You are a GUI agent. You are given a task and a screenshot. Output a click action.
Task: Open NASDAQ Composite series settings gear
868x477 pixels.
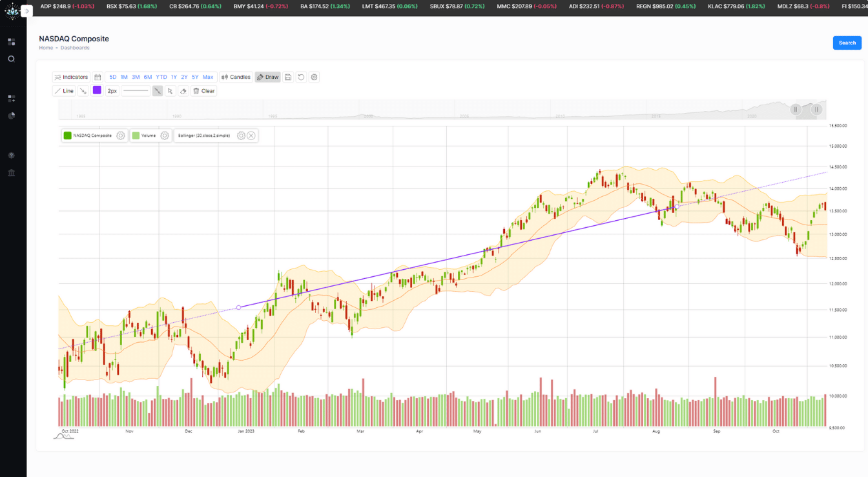pyautogui.click(x=120, y=136)
